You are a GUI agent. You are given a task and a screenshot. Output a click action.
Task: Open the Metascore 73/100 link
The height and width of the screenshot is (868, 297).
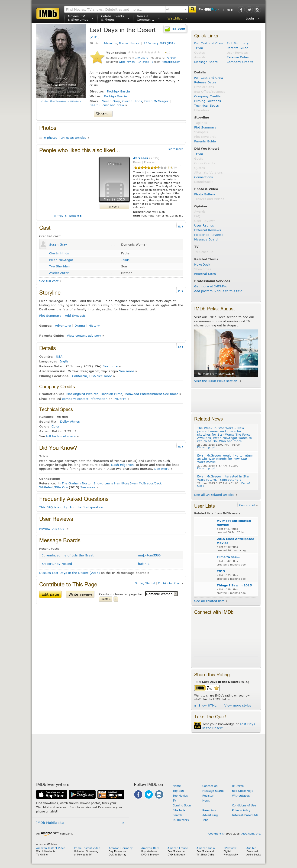171,58
